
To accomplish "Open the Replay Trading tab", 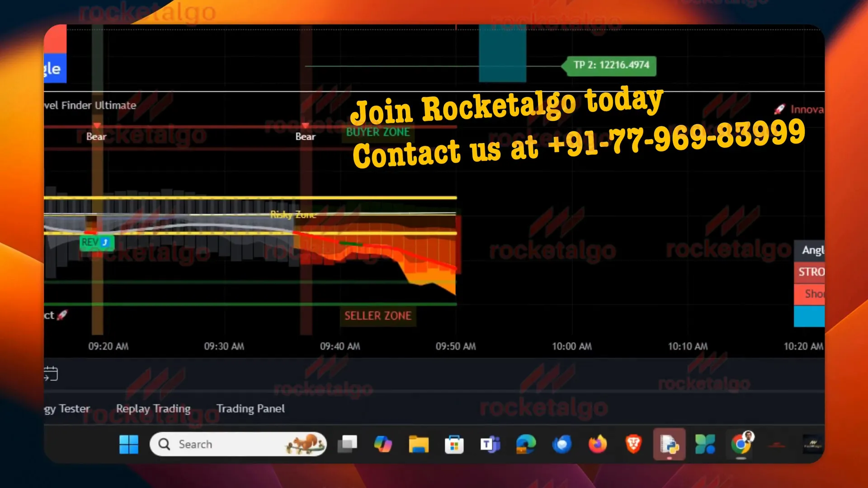I will 153,408.
